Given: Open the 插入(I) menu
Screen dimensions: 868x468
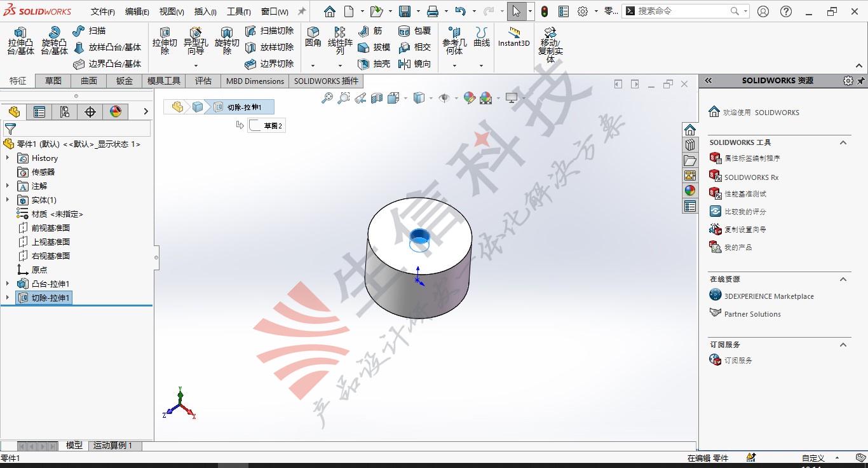Looking at the screenshot, I should click(x=205, y=11).
